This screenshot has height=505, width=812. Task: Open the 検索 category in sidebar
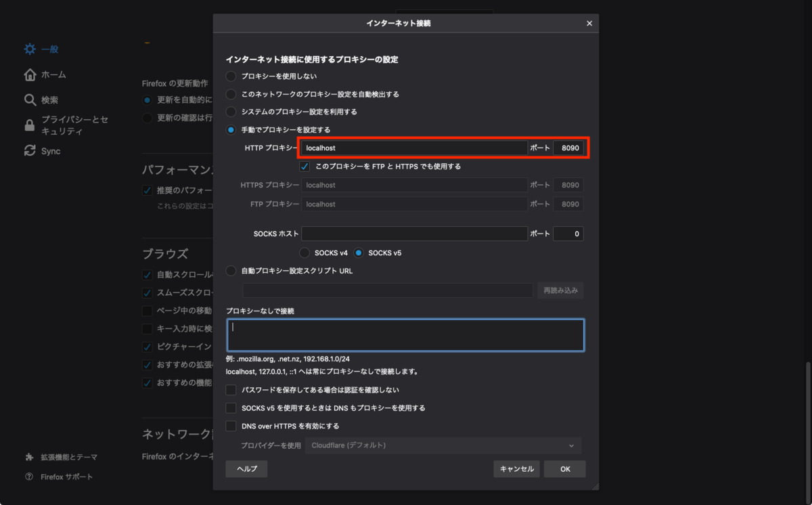(x=49, y=100)
